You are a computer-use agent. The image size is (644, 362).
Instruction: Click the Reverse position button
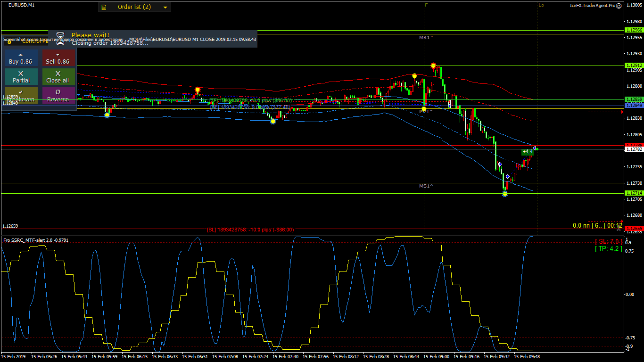[x=58, y=96]
